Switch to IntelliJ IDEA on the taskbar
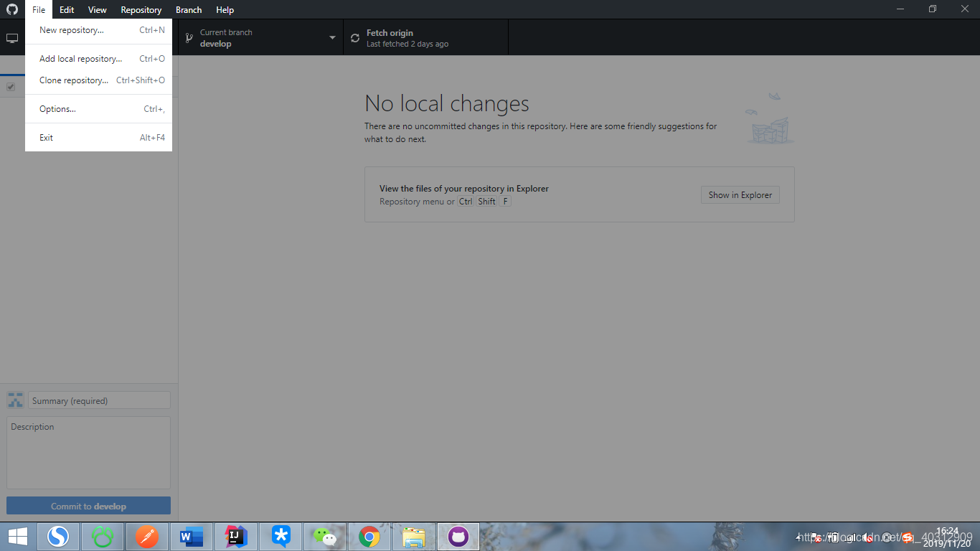980x551 pixels. [x=236, y=536]
